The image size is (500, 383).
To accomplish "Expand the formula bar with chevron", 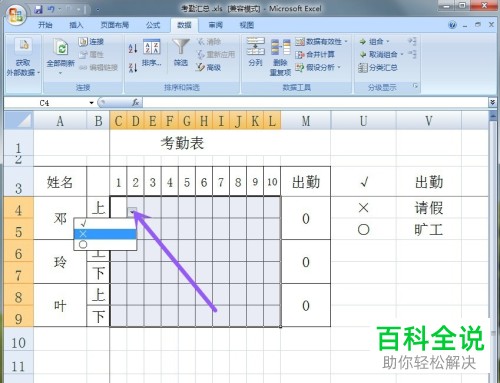I will coord(492,103).
